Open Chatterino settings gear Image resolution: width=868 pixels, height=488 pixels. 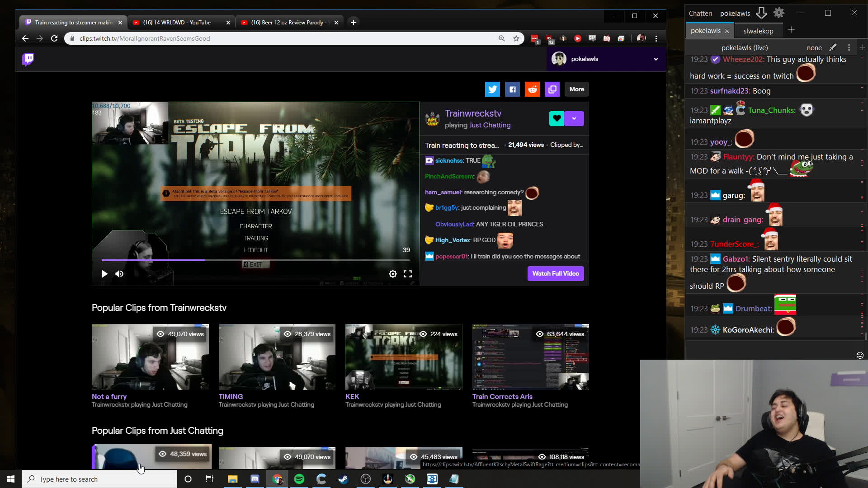click(x=778, y=13)
